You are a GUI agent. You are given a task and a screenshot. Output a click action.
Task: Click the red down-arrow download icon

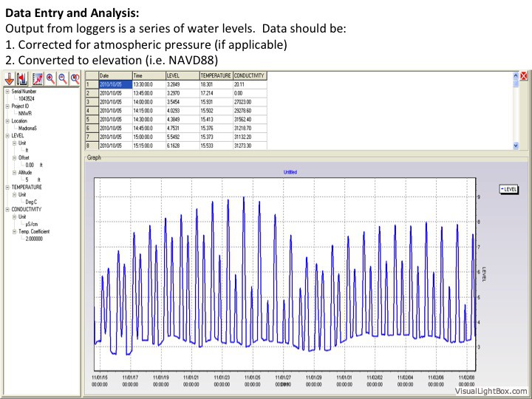[x=9, y=78]
